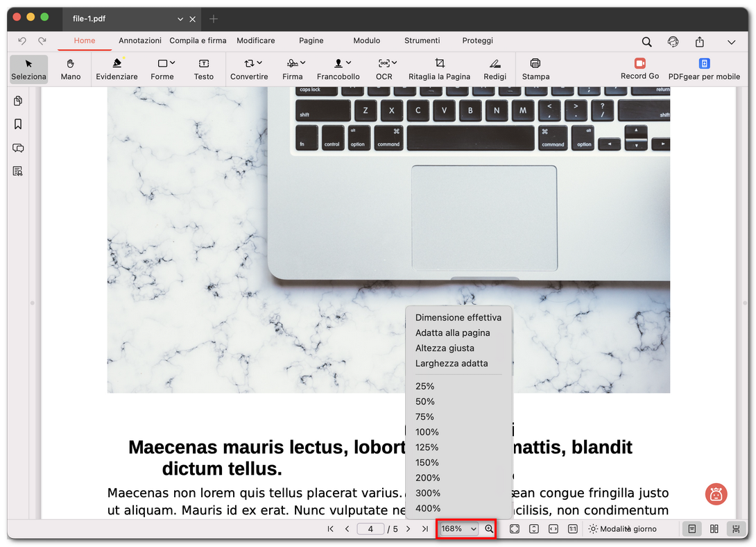Switch to two-page view layout
Image resolution: width=756 pixels, height=547 pixels.
click(714, 528)
